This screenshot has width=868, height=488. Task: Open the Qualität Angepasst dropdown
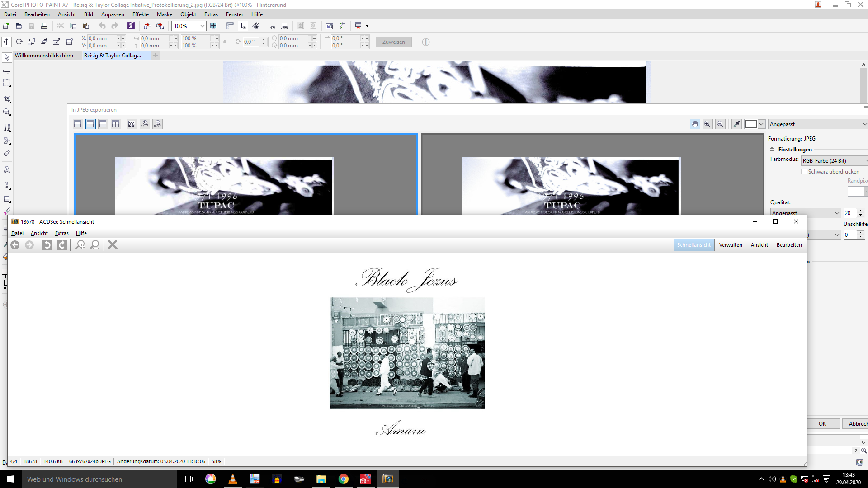click(805, 212)
